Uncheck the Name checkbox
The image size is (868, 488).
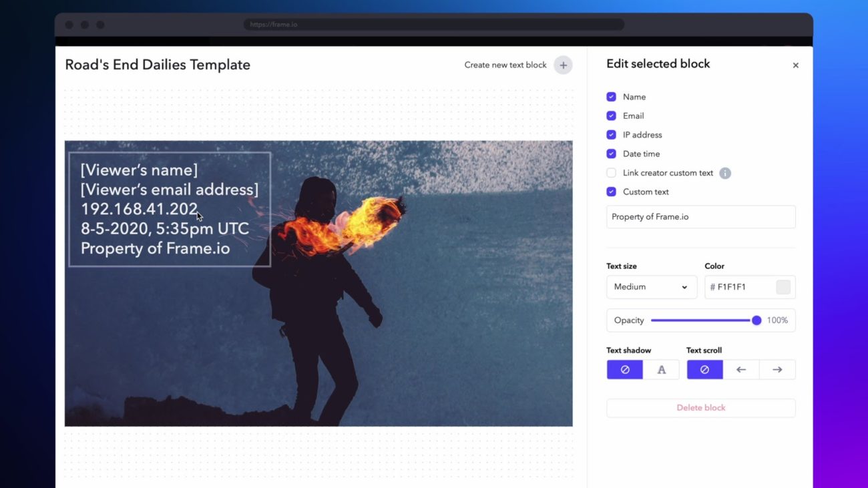(611, 96)
